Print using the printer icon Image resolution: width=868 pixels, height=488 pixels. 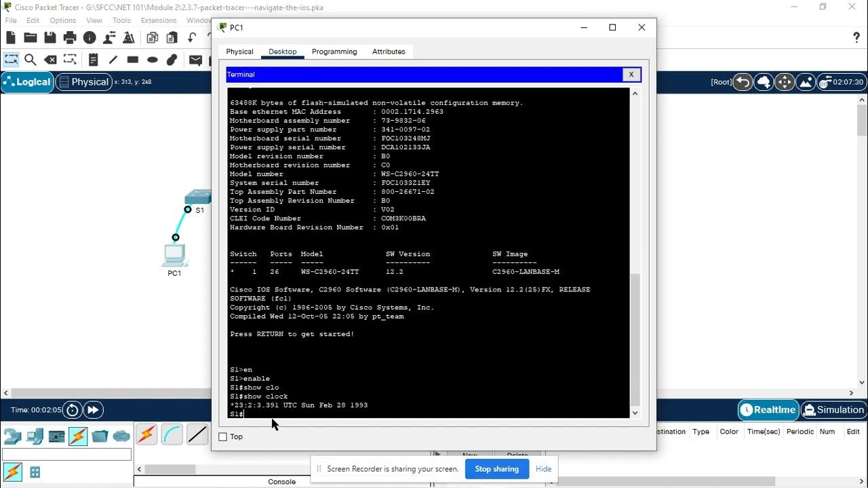pos(70,38)
